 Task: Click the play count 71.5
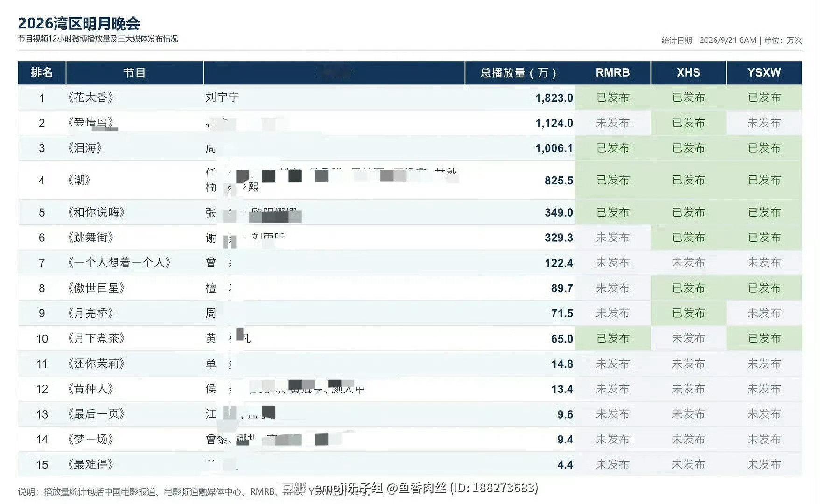pos(562,314)
